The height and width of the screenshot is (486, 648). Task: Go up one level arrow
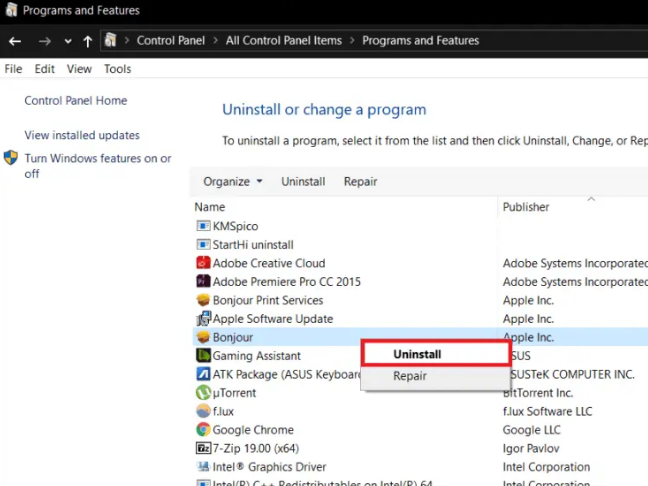tap(87, 41)
